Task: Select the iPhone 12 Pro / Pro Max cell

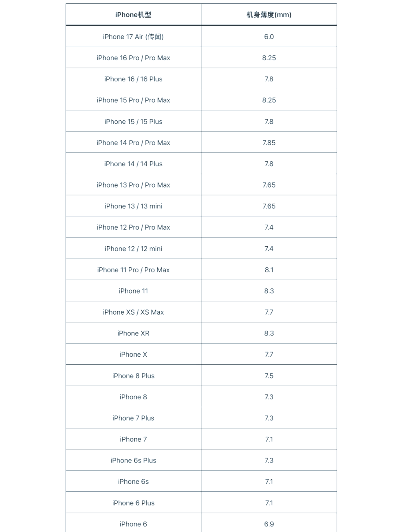Action: pos(133,227)
